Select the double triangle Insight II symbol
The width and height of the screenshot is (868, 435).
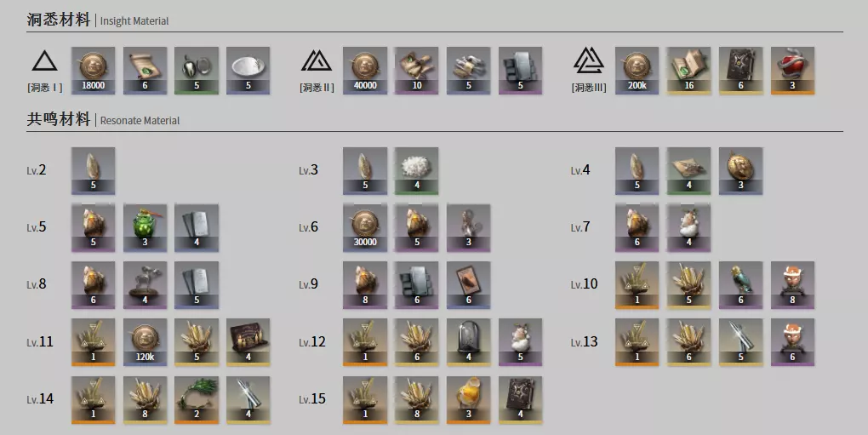317,61
